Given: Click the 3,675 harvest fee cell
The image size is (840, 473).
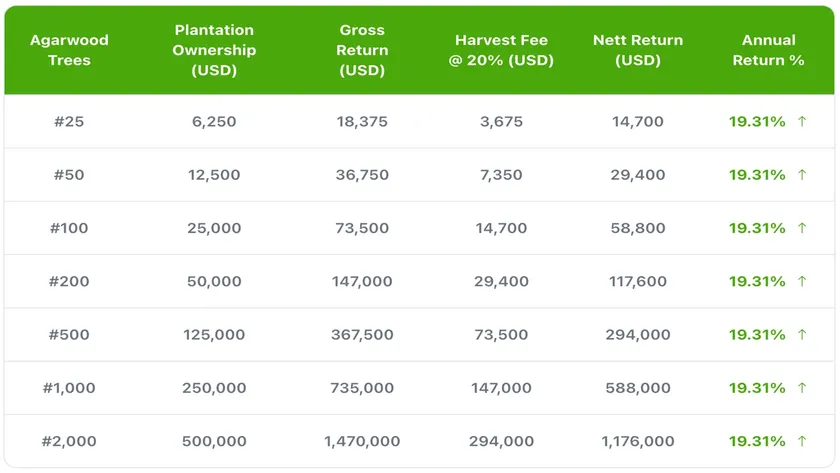Looking at the screenshot, I should (x=502, y=122).
